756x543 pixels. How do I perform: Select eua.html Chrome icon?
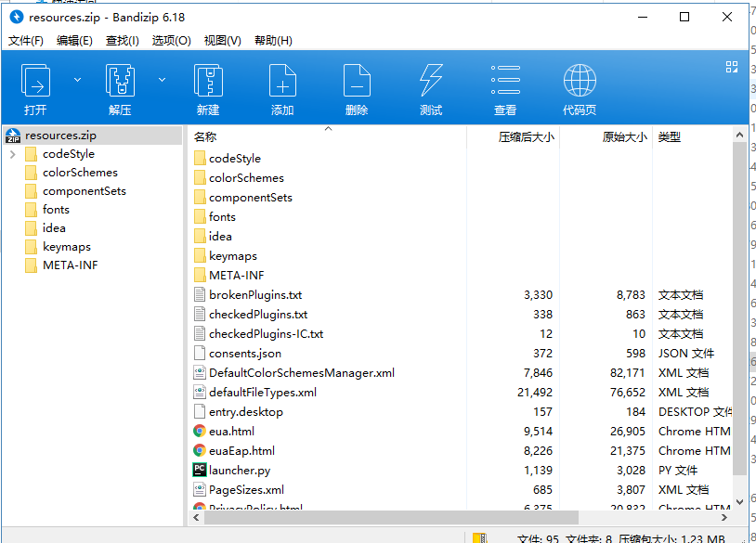tap(200, 432)
